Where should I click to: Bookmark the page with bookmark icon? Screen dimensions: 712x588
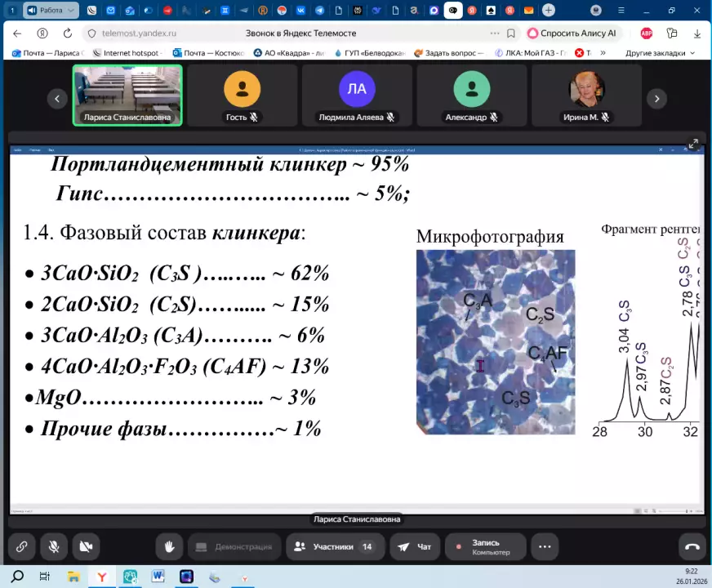click(511, 33)
